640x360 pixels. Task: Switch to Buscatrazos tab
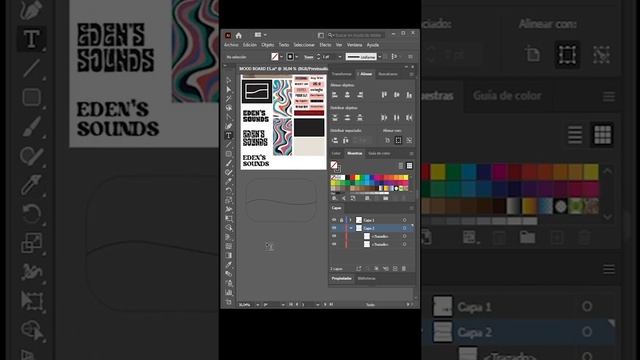[388, 74]
